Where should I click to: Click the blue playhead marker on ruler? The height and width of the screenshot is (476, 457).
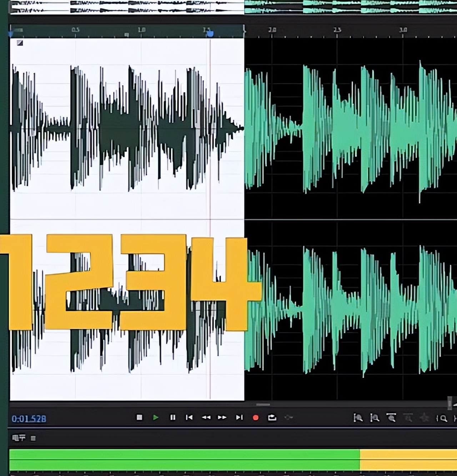(x=210, y=34)
